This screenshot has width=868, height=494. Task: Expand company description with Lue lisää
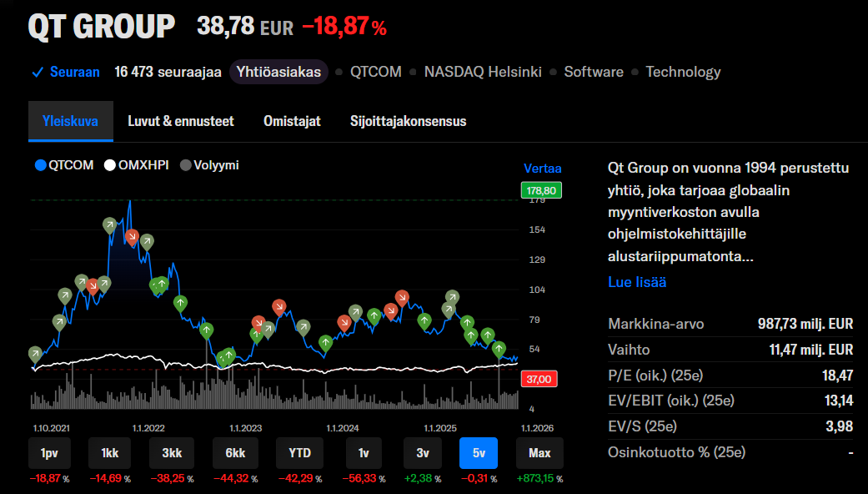637,282
